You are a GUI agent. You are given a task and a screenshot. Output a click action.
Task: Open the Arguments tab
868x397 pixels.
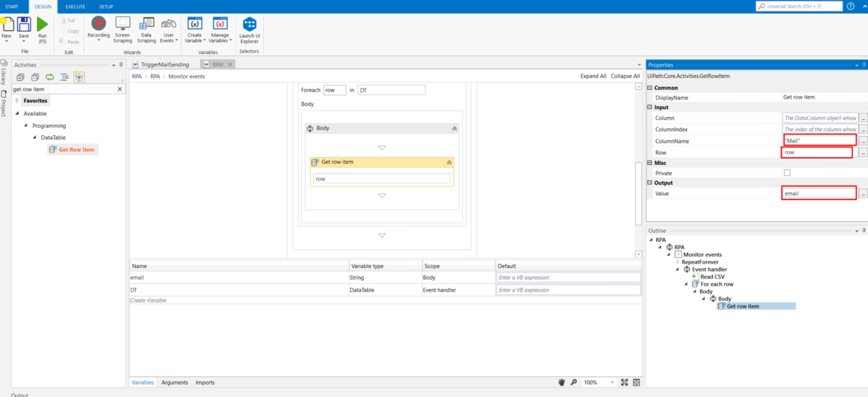[x=175, y=382]
